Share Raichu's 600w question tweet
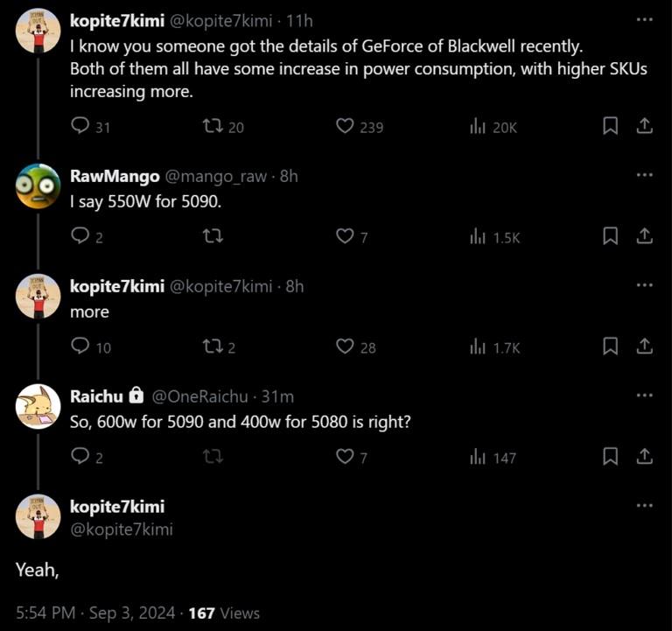672x631 pixels. click(x=645, y=457)
